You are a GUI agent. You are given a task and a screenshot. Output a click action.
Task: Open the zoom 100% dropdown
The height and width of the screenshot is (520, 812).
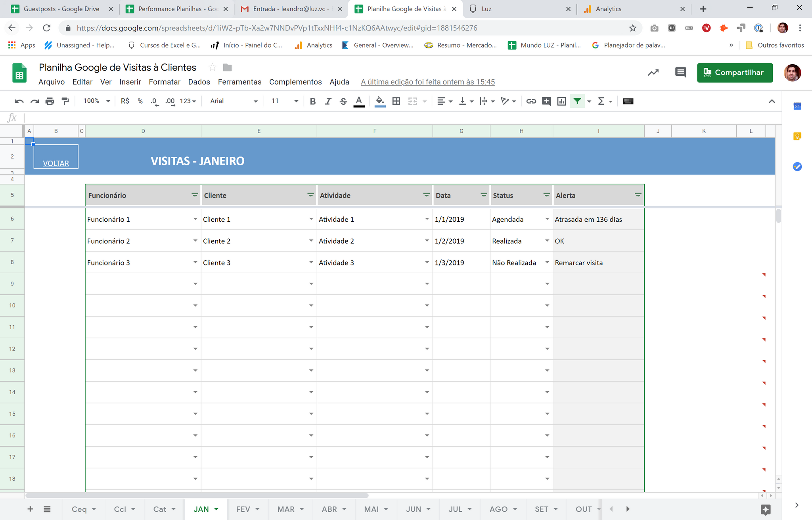[x=96, y=101]
